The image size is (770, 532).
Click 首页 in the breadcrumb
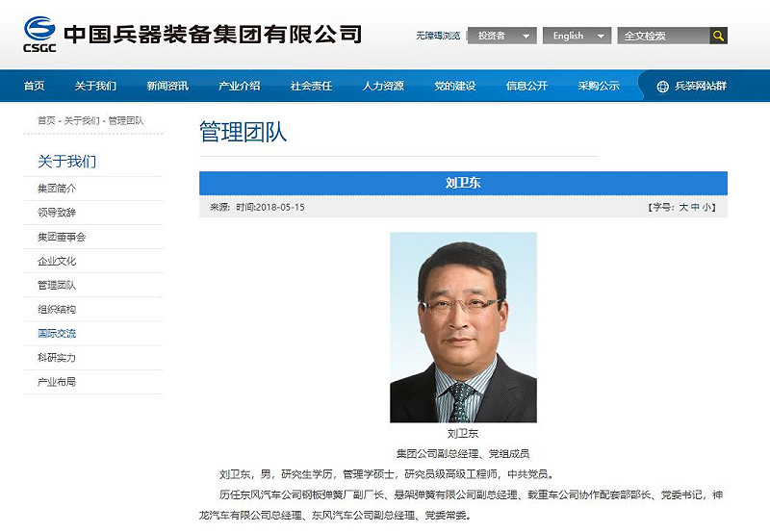pos(46,120)
